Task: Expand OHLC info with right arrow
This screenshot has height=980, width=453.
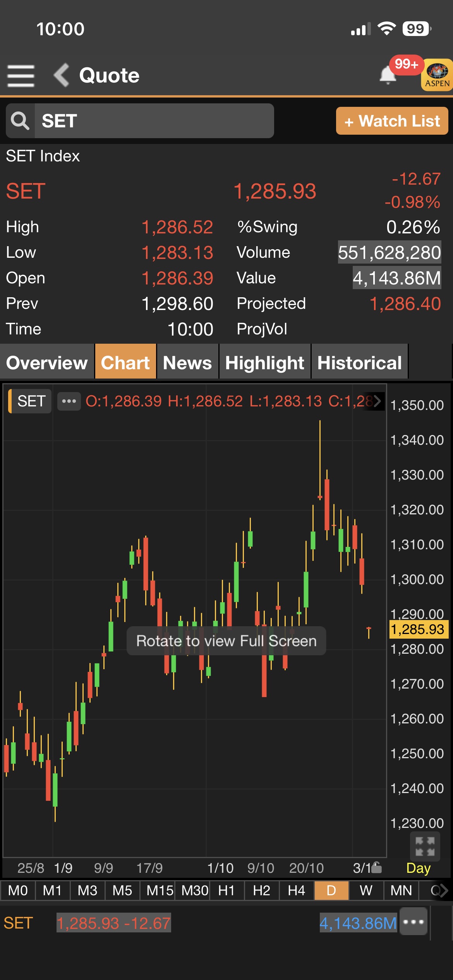Action: (377, 401)
